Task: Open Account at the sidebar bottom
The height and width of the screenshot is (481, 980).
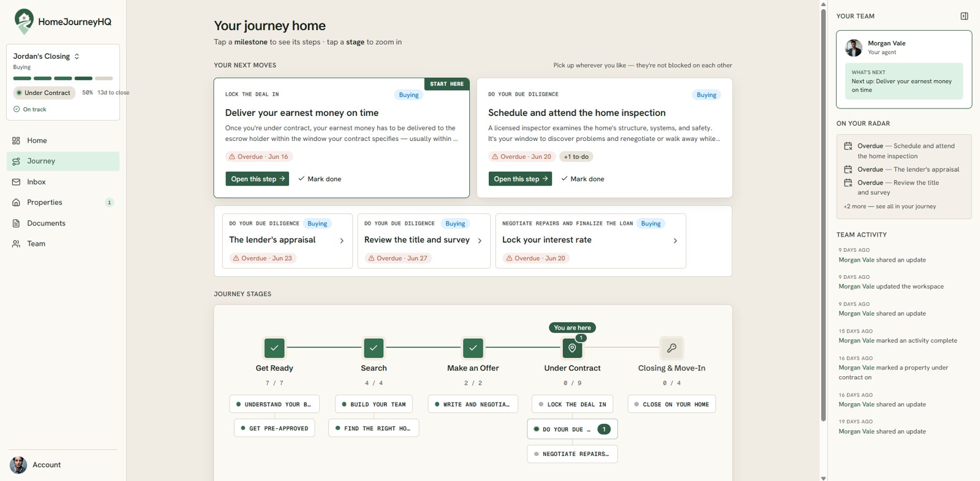Action: 63,465
